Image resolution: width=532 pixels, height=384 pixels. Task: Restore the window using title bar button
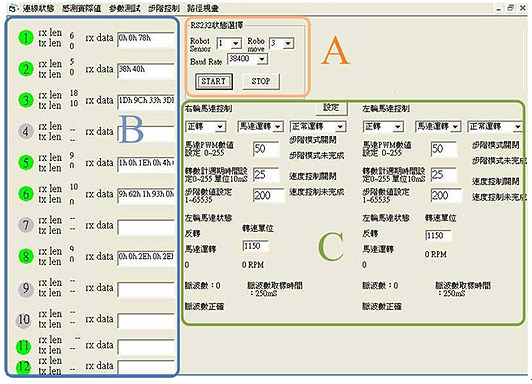[510, 8]
